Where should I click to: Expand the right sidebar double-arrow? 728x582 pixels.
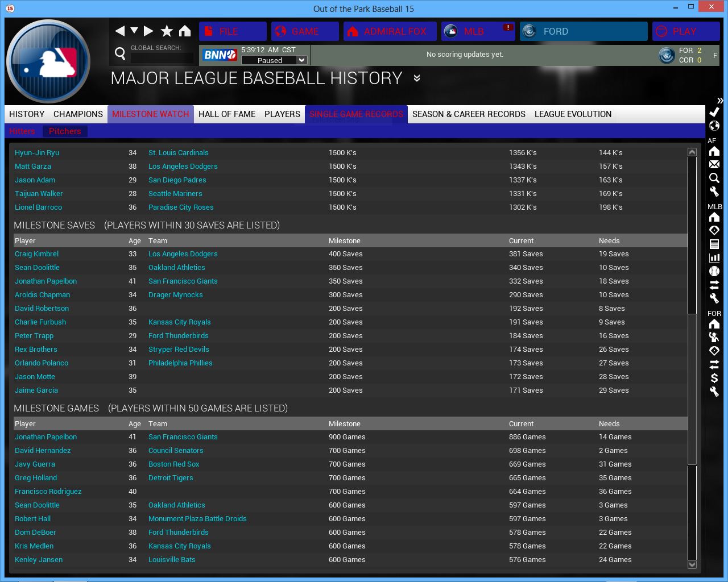tap(720, 100)
